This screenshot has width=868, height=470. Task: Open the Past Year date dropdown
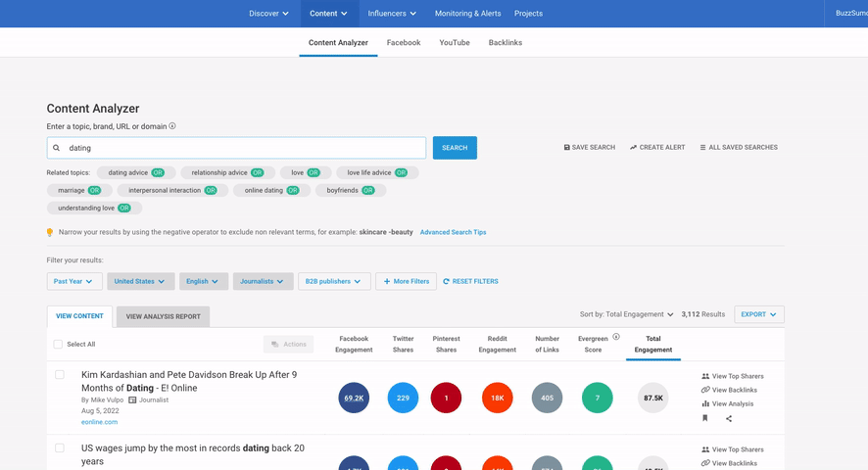(x=74, y=281)
